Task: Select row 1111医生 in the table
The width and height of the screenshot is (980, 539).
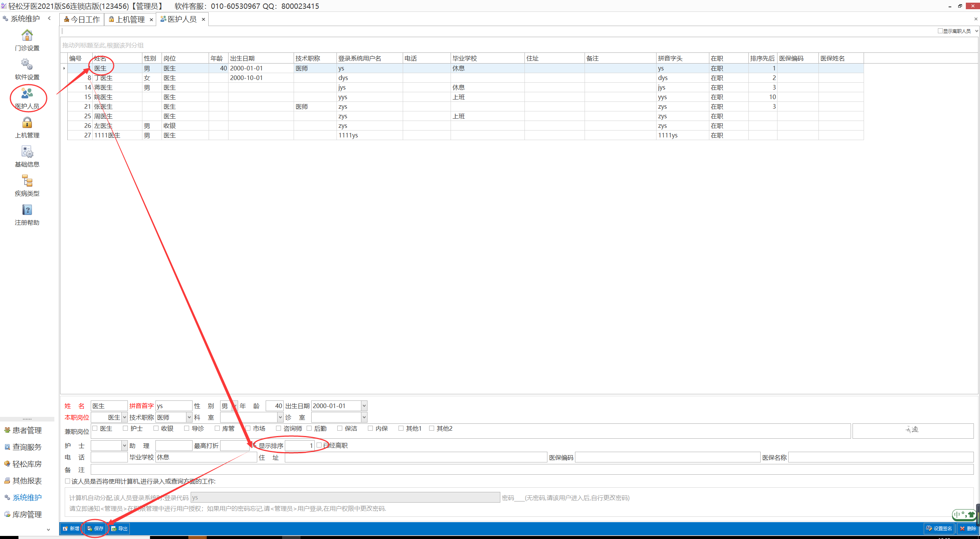Action: 465,135
